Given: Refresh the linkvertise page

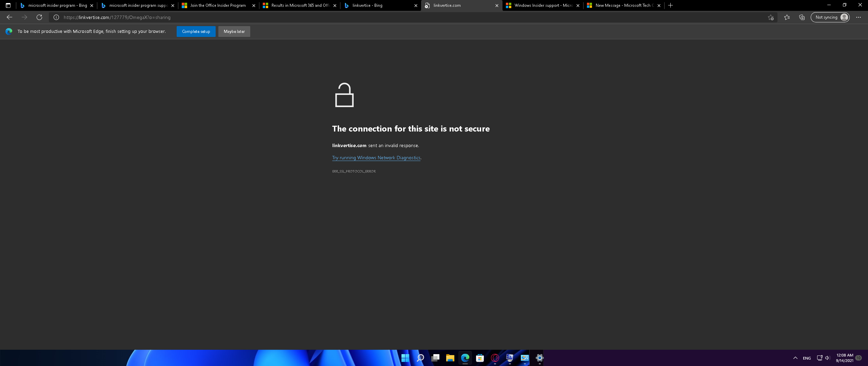Looking at the screenshot, I should pos(39,17).
